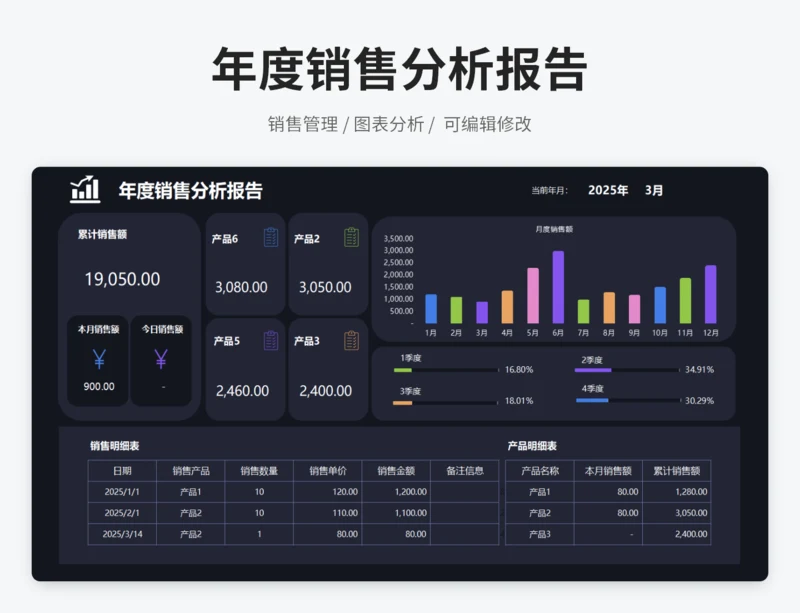Click the 产品6 value 3,080.00
This screenshot has height=613, width=800.
tap(241, 287)
